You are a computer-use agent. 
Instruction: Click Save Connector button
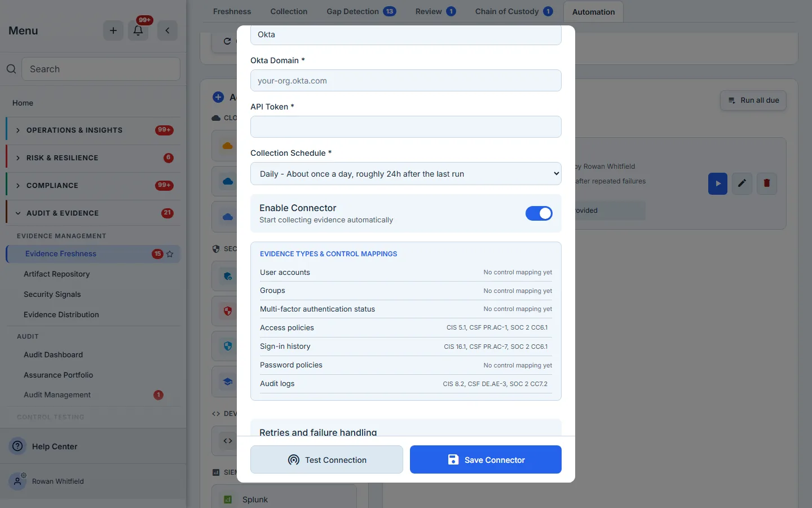[486, 459]
